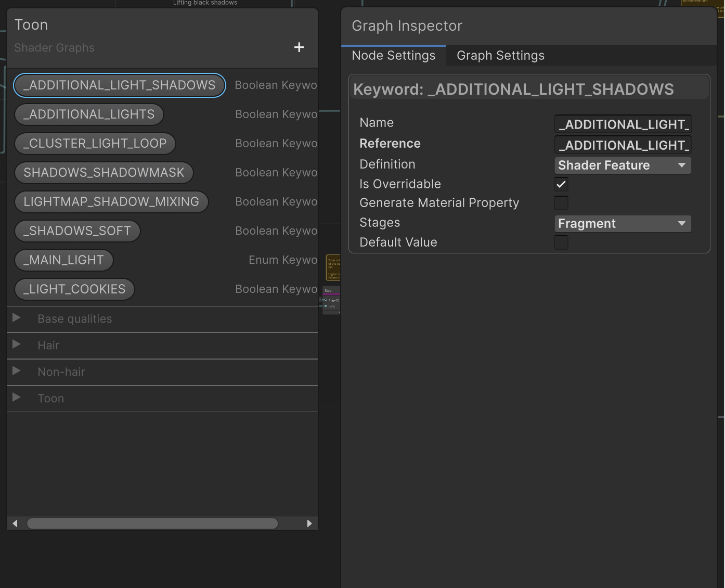Open the Definition Shader Feature dropdown
725x588 pixels.
tap(623, 165)
